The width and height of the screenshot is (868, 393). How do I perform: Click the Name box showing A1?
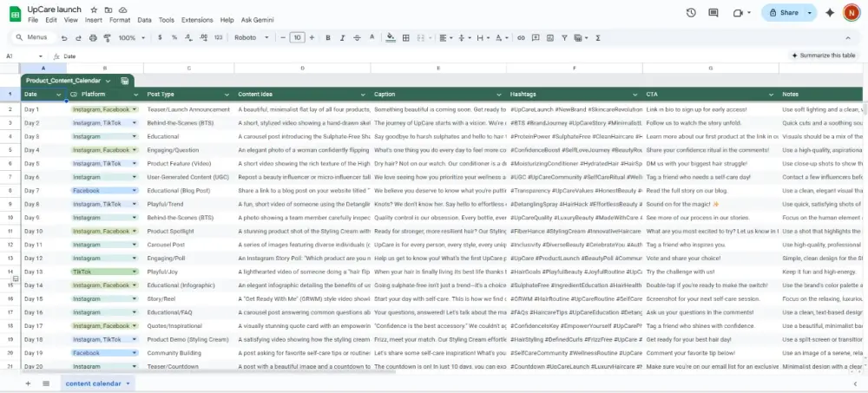tap(24, 56)
